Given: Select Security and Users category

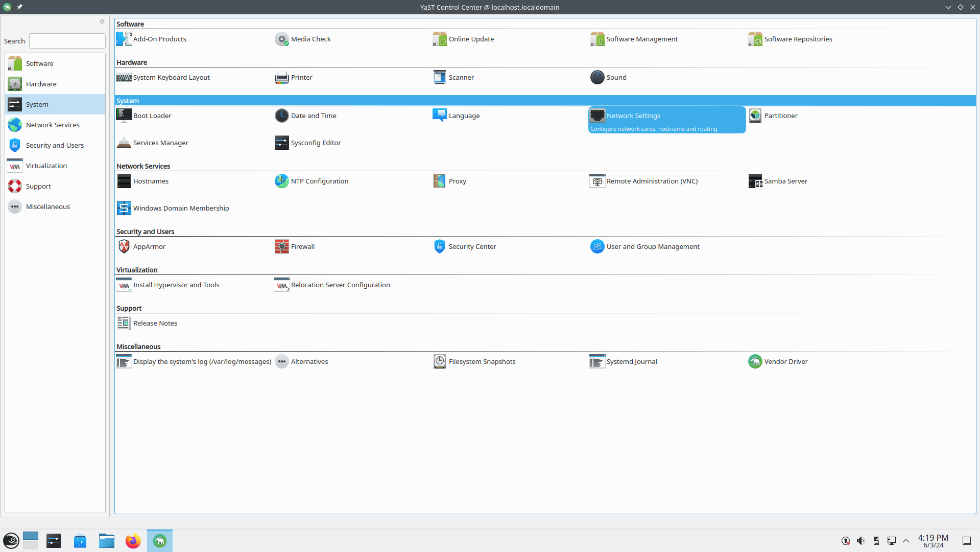Looking at the screenshot, I should pyautogui.click(x=55, y=145).
